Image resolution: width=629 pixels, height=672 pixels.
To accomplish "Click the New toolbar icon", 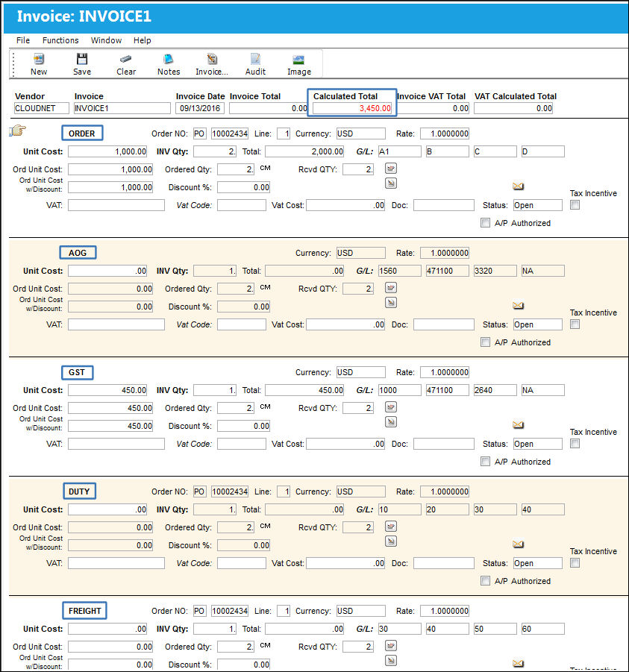I will coord(39,59).
